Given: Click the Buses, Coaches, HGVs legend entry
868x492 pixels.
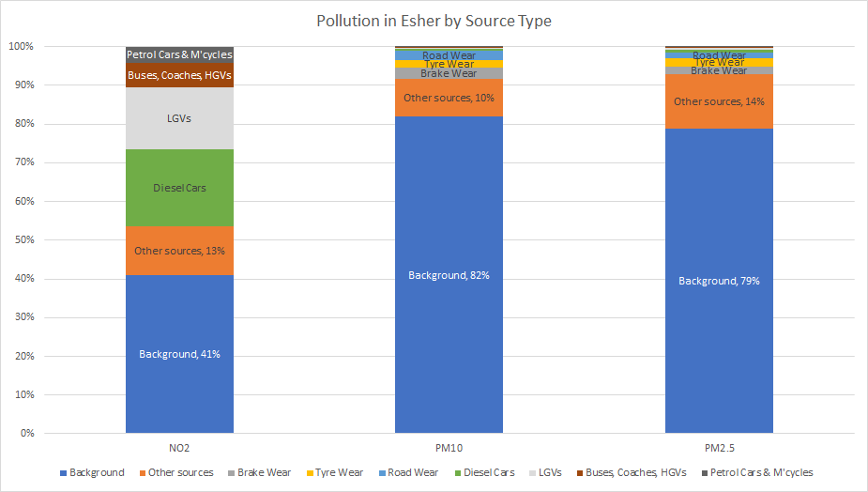Looking at the screenshot, I should 635,472.
